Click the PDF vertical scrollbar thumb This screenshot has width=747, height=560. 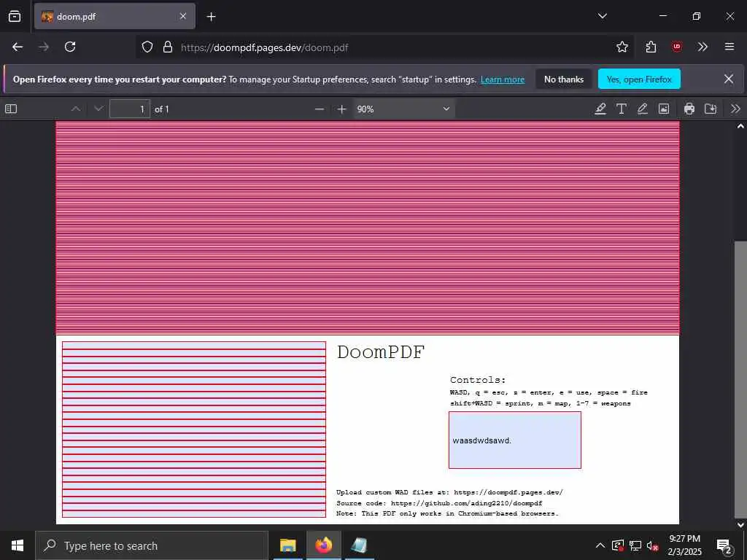pos(740,381)
